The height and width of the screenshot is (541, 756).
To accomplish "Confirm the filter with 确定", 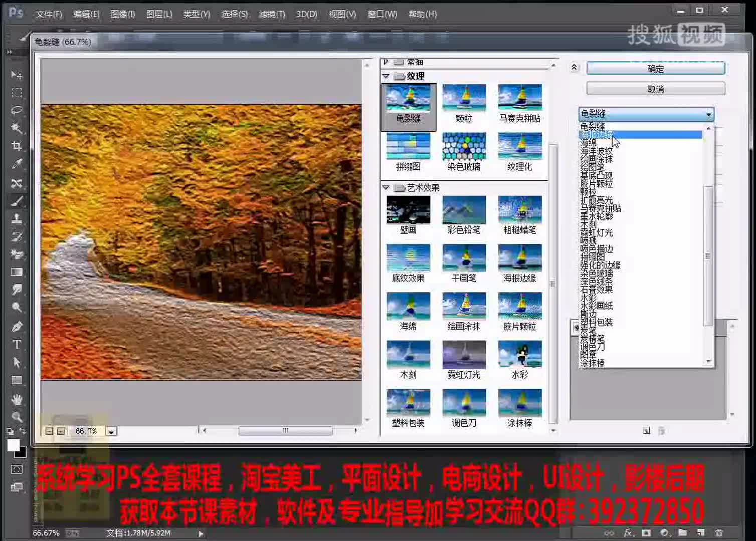I will pyautogui.click(x=656, y=69).
